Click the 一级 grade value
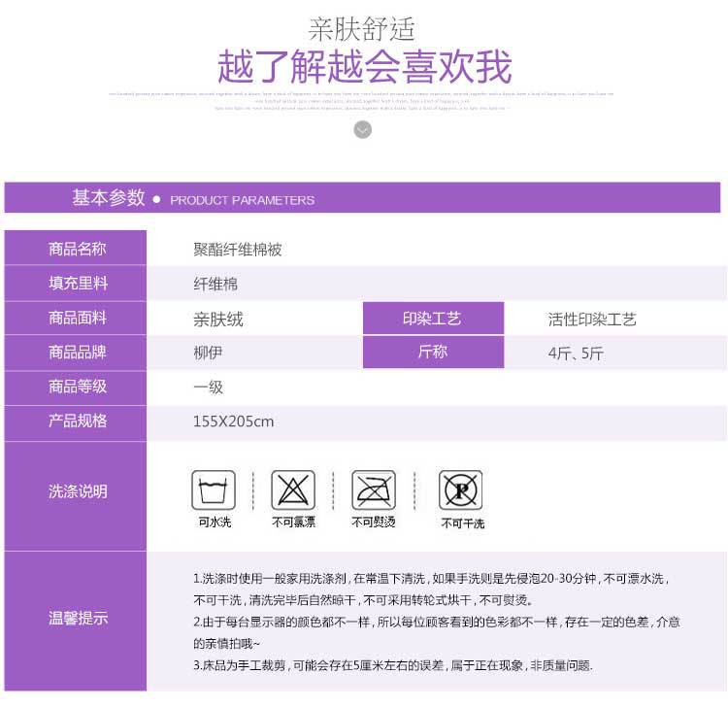The height and width of the screenshot is (708, 728). (208, 387)
